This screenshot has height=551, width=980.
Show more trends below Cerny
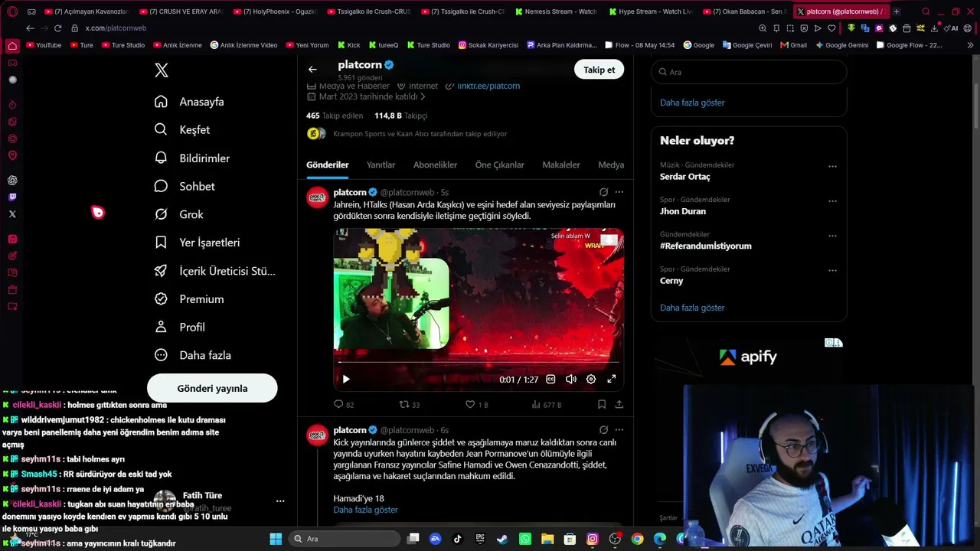pos(692,308)
